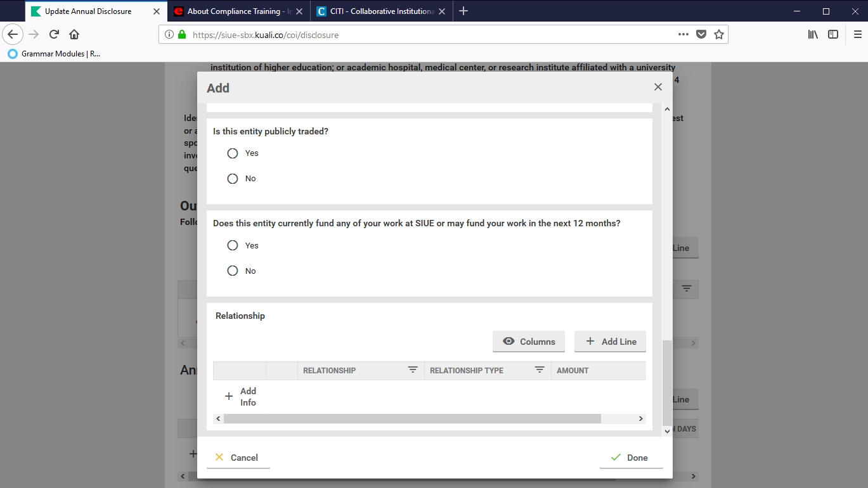Viewport: 868px width, 488px height.
Task: Filter the Relationship Type column
Action: (540, 370)
